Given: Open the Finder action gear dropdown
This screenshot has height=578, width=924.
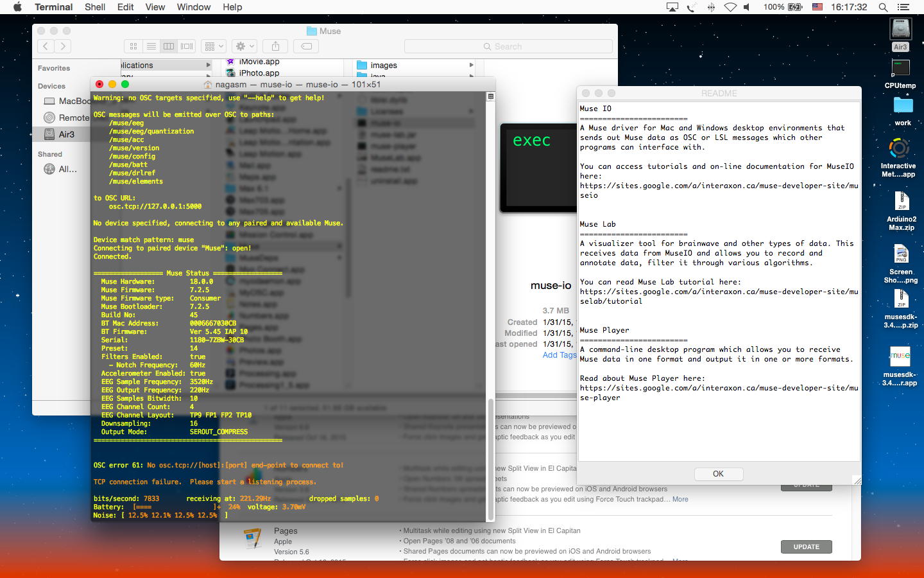Looking at the screenshot, I should coord(244,46).
